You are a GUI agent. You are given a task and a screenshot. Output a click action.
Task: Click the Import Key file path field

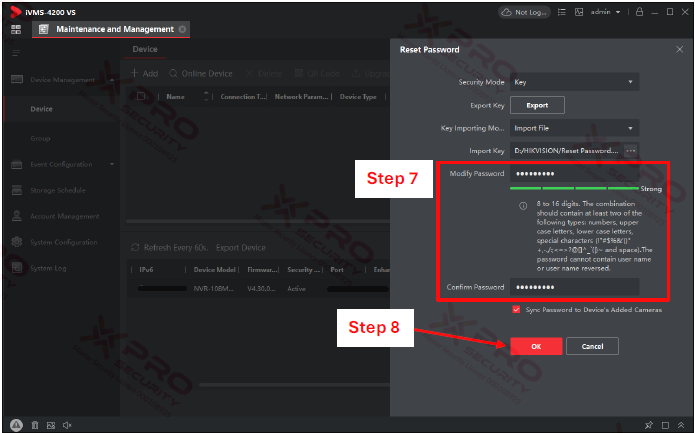click(566, 151)
